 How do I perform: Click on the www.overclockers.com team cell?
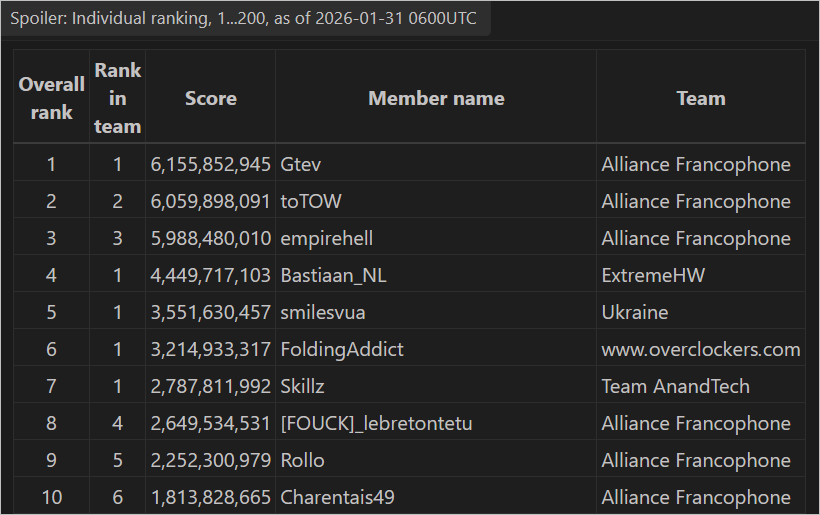pyautogui.click(x=700, y=349)
